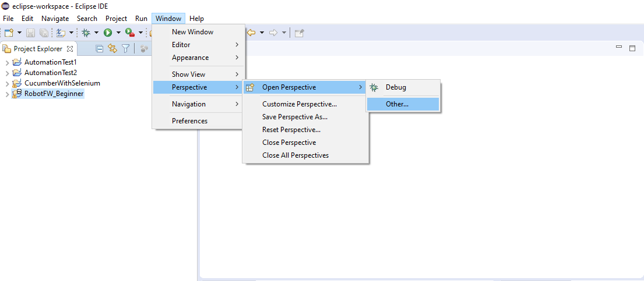644x281 pixels.
Task: Open the Search menu
Action: [87, 19]
